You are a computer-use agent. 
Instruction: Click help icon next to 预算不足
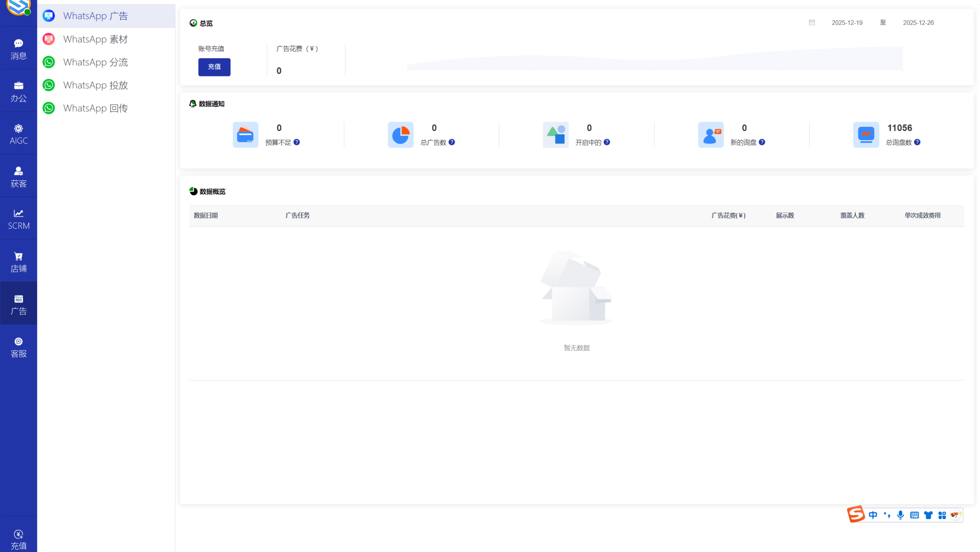pyautogui.click(x=297, y=142)
